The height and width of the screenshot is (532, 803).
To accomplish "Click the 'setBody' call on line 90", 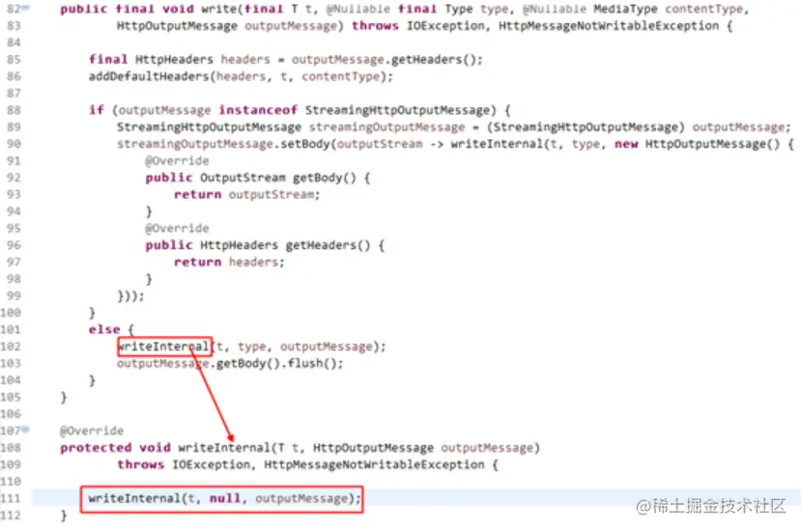I will coord(305,144).
